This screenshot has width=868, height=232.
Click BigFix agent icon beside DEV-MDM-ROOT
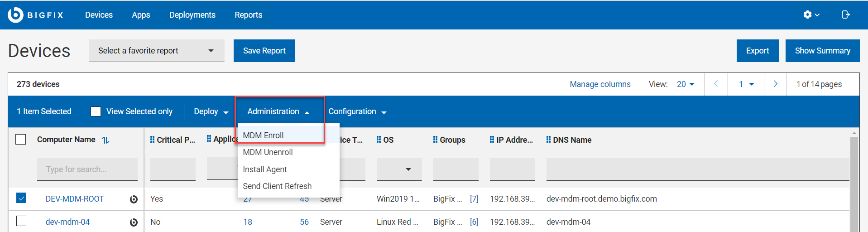pos(134,199)
